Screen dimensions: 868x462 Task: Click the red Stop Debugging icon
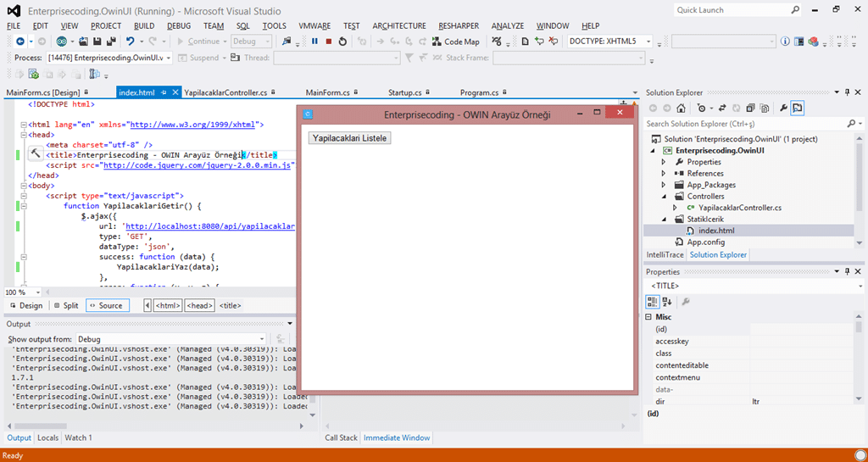pos(329,42)
